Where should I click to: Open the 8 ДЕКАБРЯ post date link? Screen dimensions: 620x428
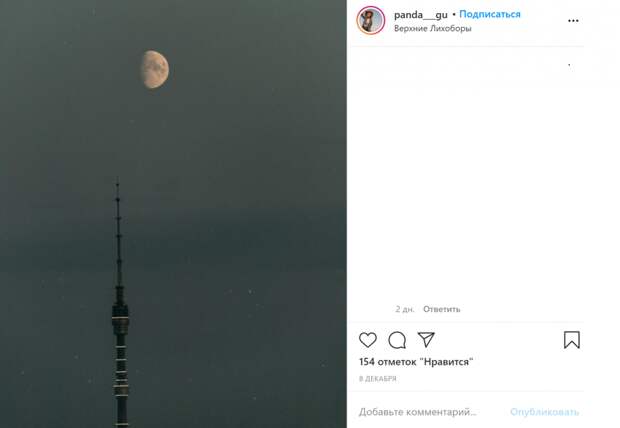tap(378, 379)
